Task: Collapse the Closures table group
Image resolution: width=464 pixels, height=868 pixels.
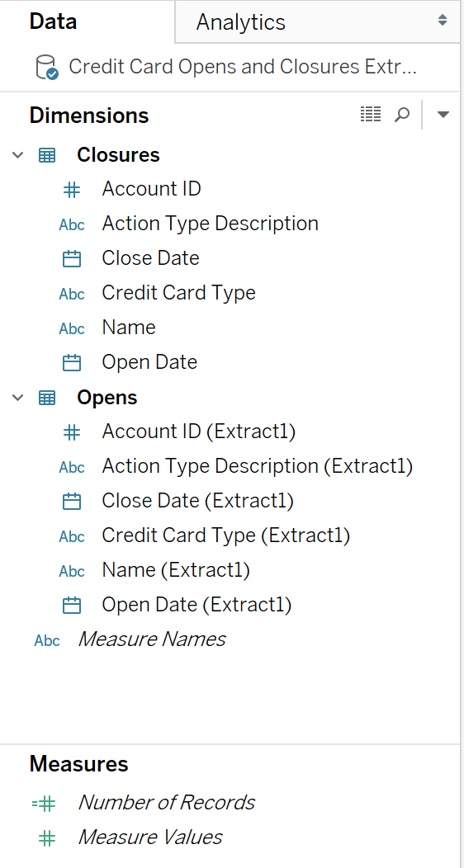Action: [18, 156]
